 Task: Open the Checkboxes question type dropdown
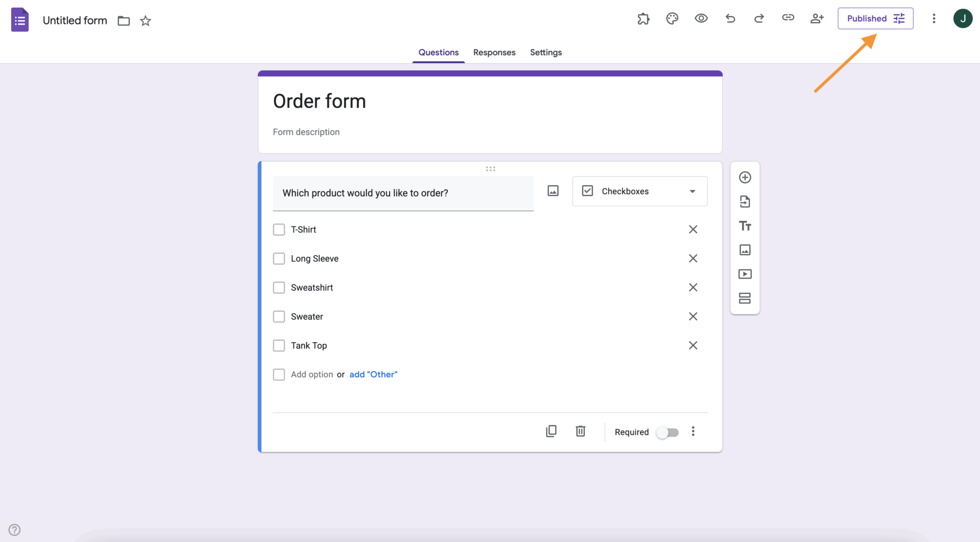pyautogui.click(x=639, y=191)
